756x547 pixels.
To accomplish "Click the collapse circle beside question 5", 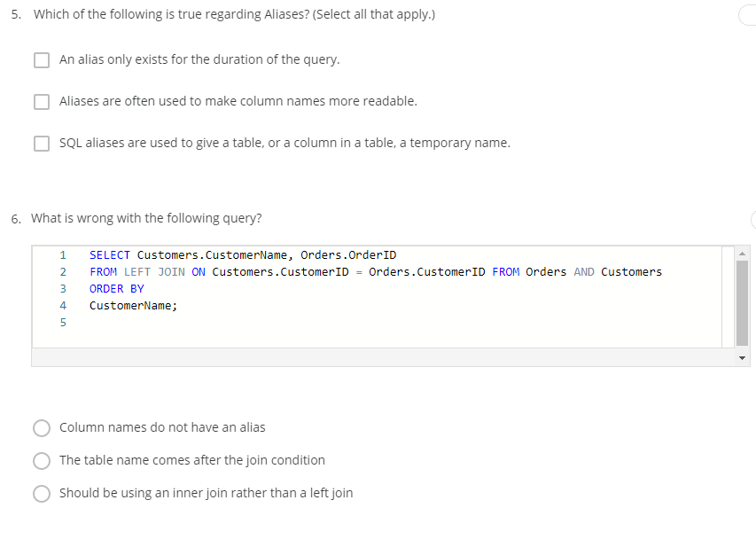I will click(749, 14).
